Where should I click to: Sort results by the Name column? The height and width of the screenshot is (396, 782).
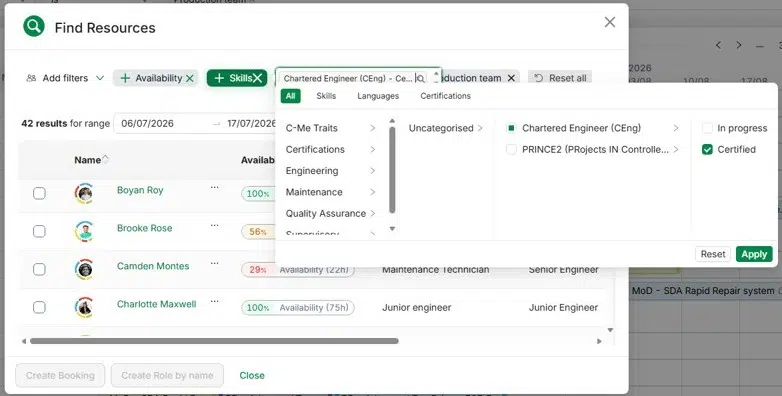tap(91, 160)
